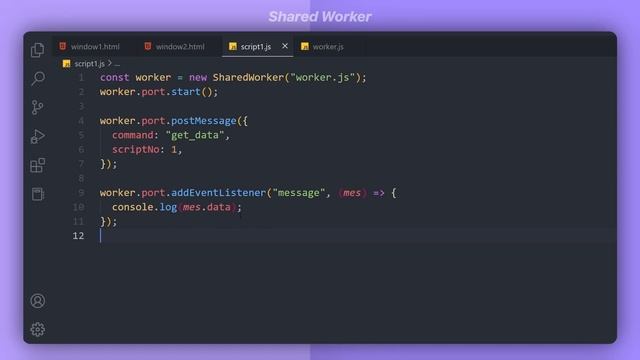Click the "get_data" string on line 5
Viewport: 640px width, 360px height.
tap(195, 135)
